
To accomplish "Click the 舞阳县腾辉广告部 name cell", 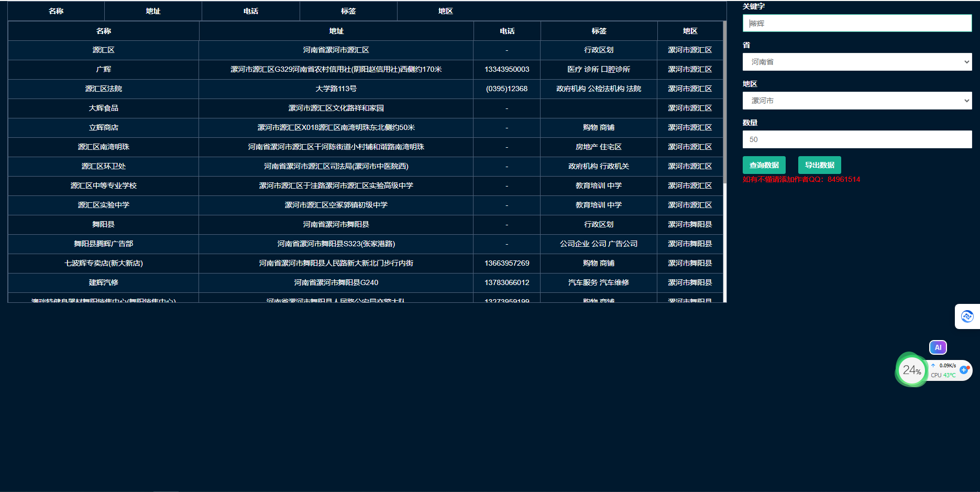I will pyautogui.click(x=103, y=244).
